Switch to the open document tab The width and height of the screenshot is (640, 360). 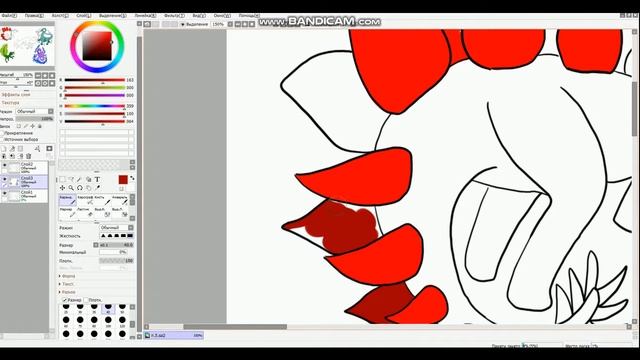pyautogui.click(x=174, y=336)
